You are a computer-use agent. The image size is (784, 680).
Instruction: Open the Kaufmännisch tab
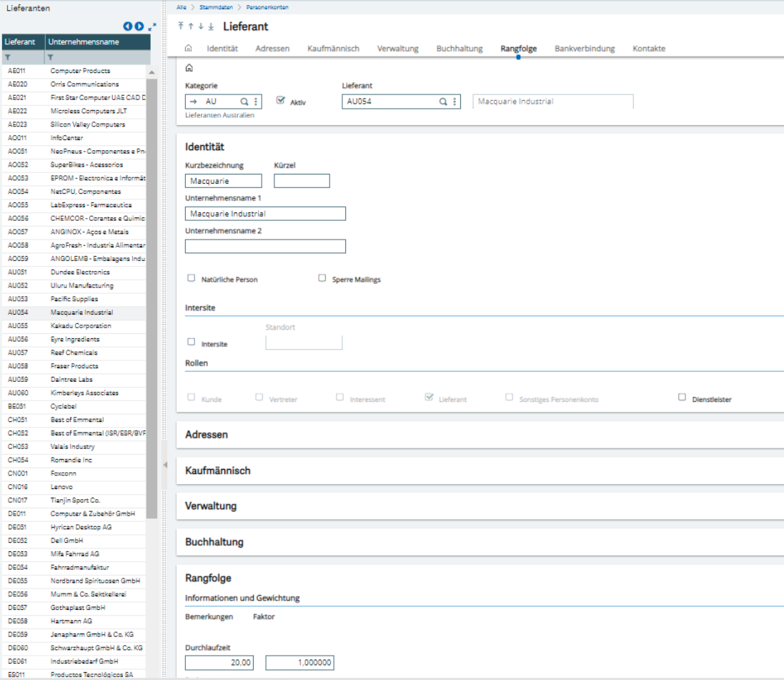[x=333, y=49]
